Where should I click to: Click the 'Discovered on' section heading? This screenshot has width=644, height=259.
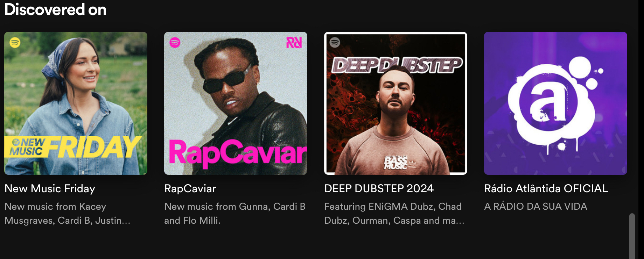point(55,9)
